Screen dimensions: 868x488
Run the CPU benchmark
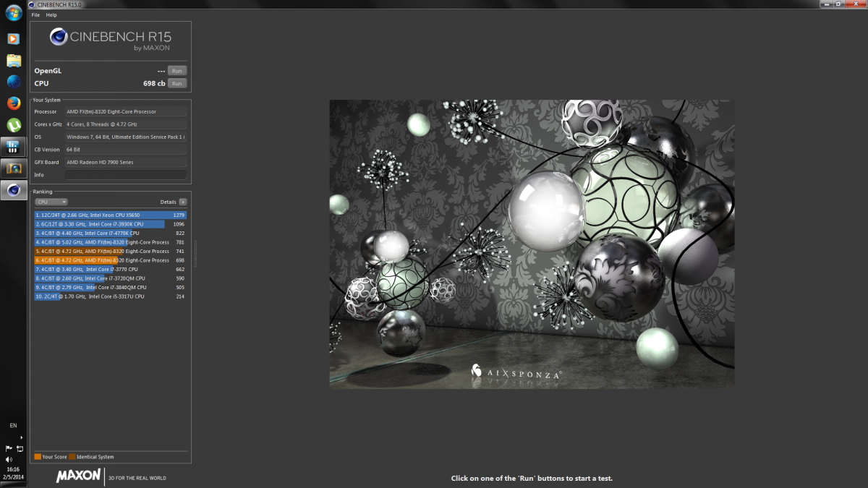[x=177, y=84]
